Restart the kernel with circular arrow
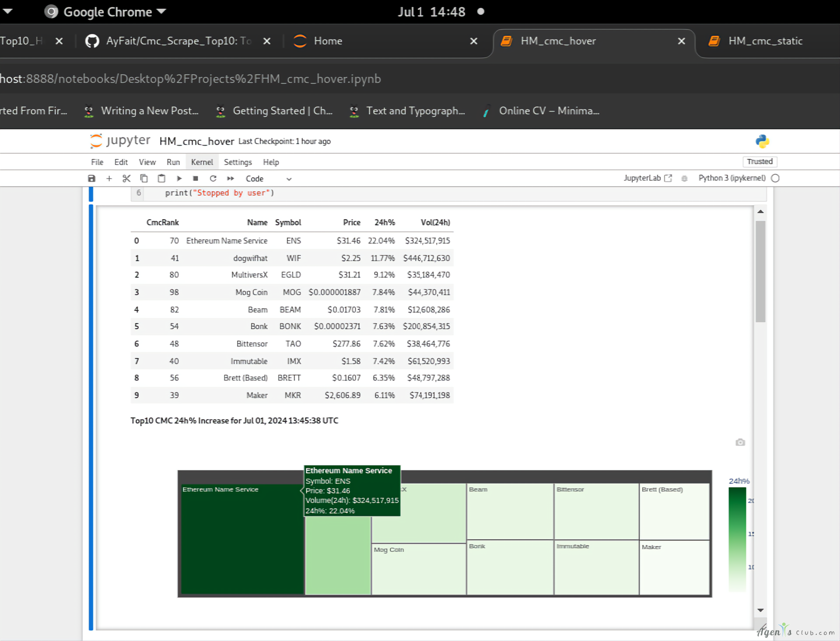This screenshot has height=641, width=840. click(213, 179)
